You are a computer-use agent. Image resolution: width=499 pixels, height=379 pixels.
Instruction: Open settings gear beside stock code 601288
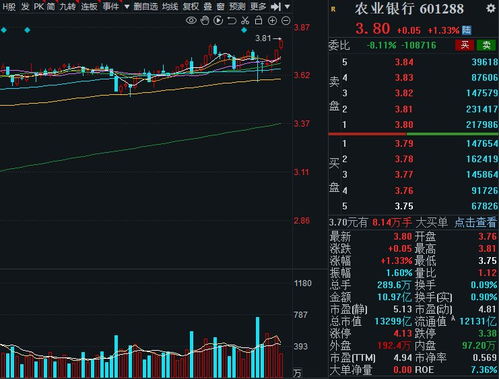coord(491,8)
